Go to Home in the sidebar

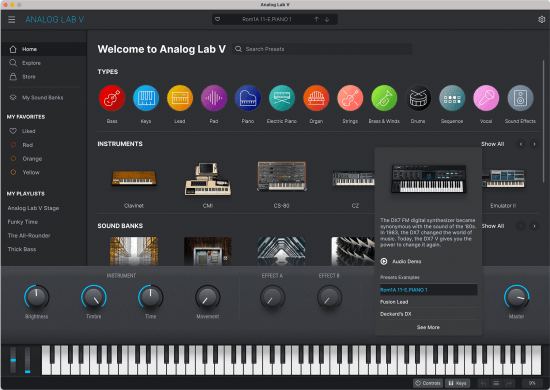pyautogui.click(x=44, y=49)
